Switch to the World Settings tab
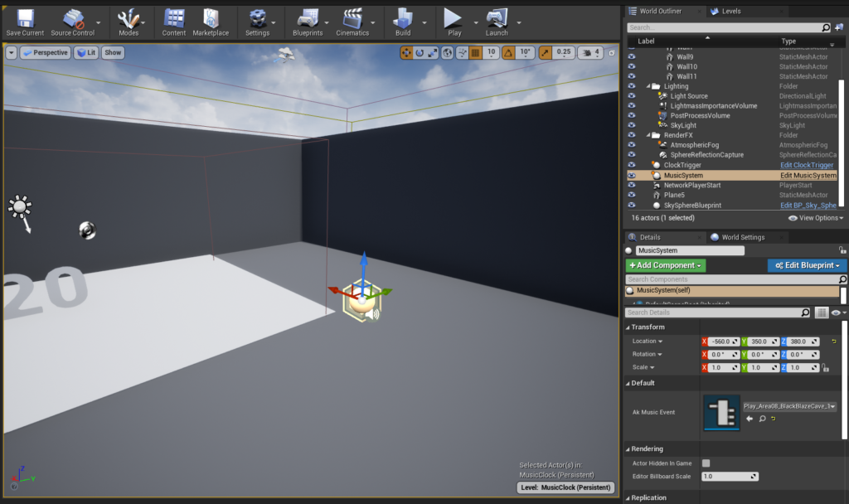This screenshot has width=849, height=504. pos(742,237)
